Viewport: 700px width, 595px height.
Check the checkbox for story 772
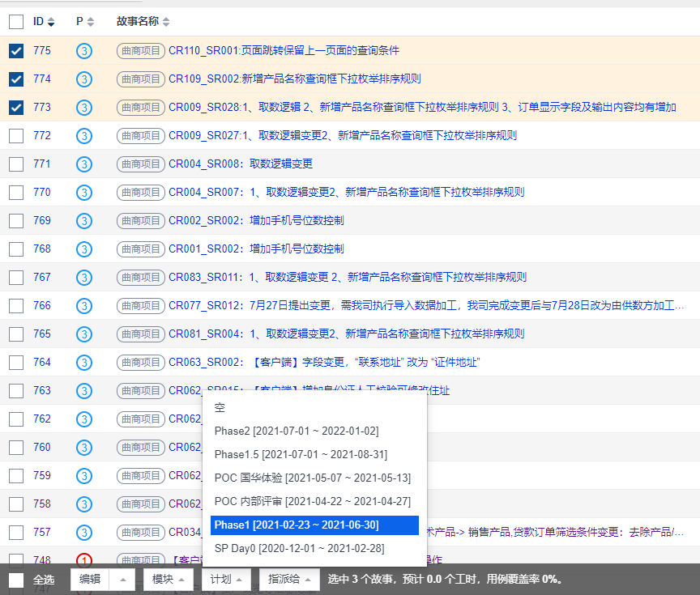pyautogui.click(x=16, y=136)
